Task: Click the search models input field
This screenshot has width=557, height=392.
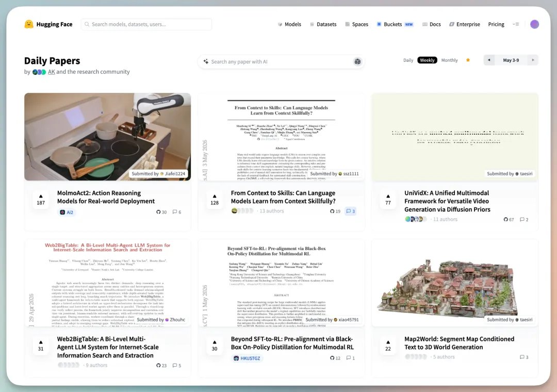Action: [x=146, y=24]
